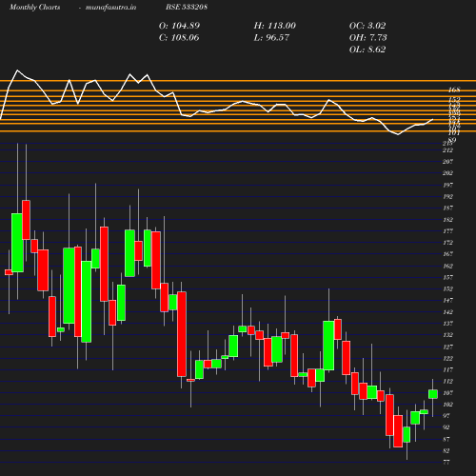Viewport: 476px width, 476px height.
Task: Click price axis label 77
Action: [446, 463]
